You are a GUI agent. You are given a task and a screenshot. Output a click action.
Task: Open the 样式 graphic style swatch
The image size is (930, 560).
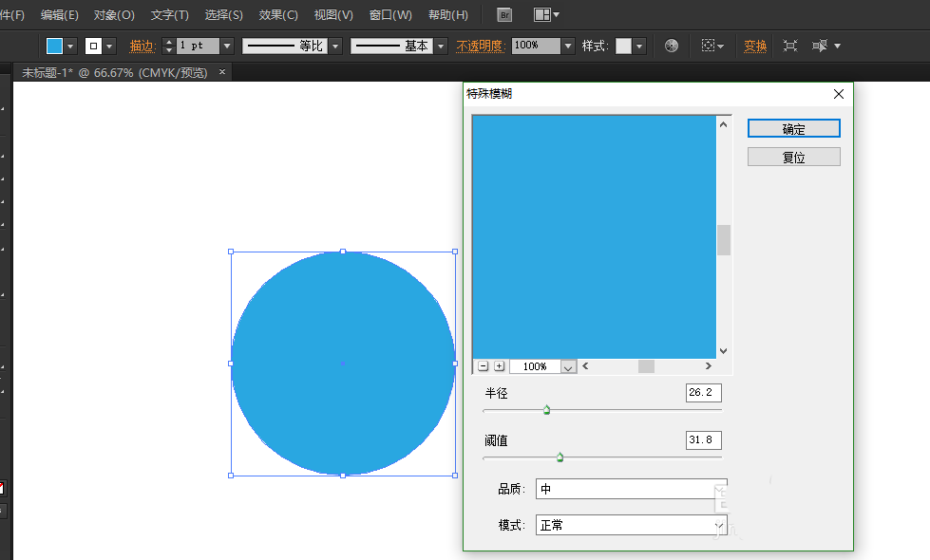pos(623,46)
